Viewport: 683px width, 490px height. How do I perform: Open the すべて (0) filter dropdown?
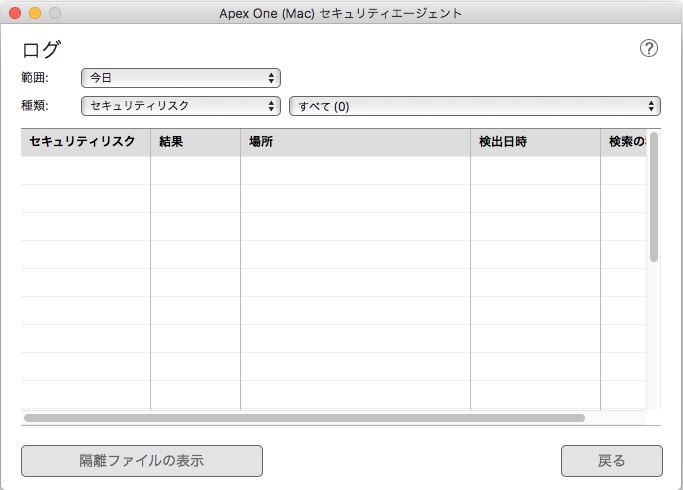(474, 105)
